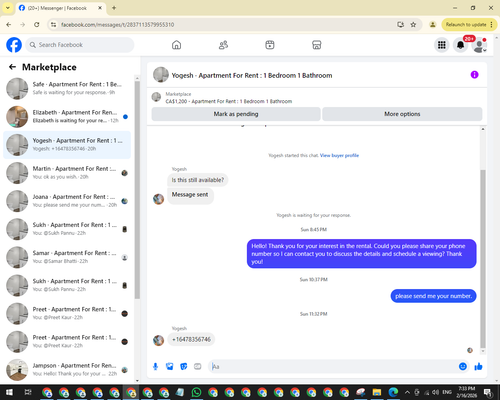The height and width of the screenshot is (400, 500).
Task: Choose a GIF icon in the composer
Action: [x=198, y=367]
